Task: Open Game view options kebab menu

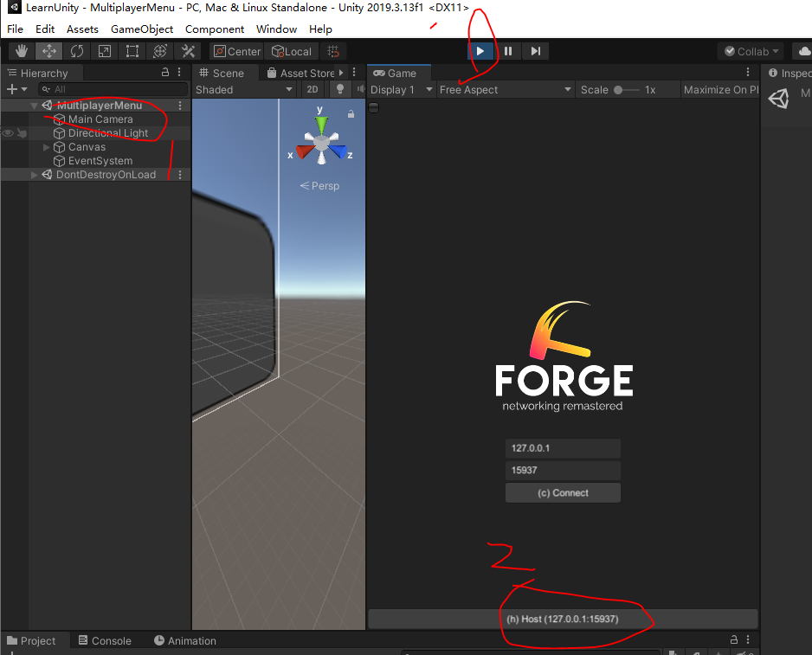Action: [x=748, y=73]
